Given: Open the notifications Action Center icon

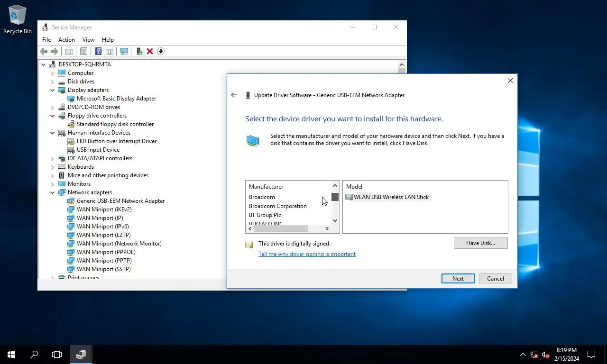Looking at the screenshot, I should (591, 354).
